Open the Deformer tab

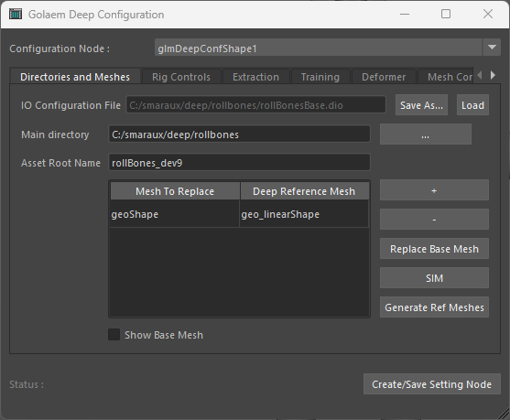(384, 77)
